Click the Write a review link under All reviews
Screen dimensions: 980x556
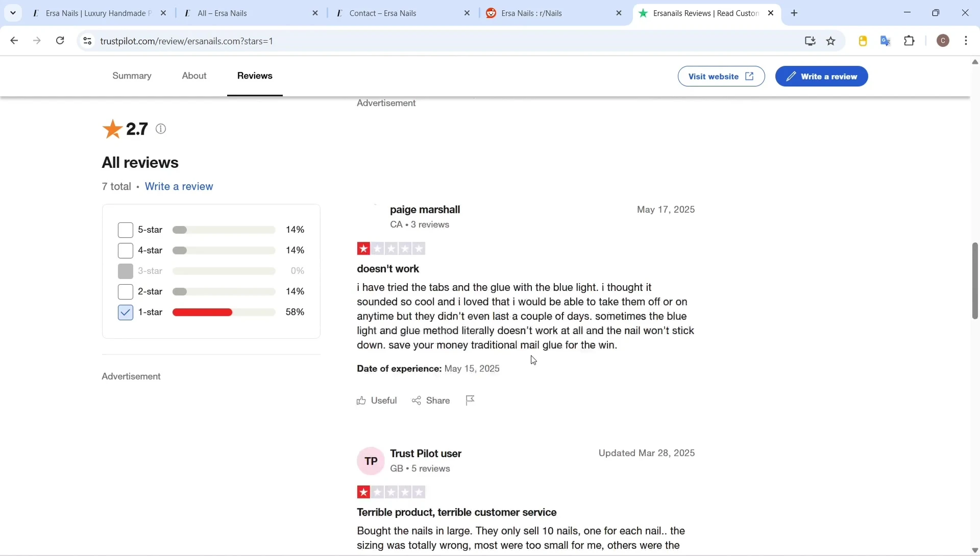[x=179, y=187]
